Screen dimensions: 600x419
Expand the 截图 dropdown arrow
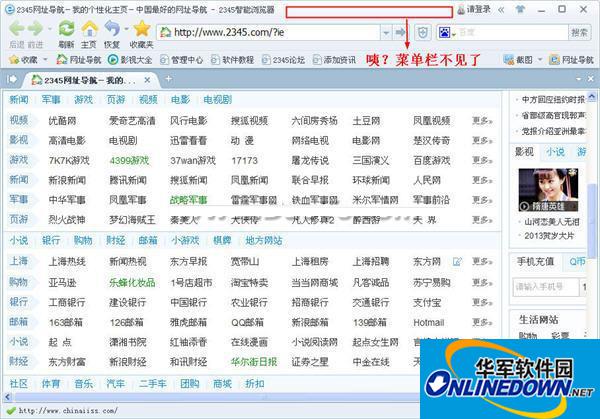click(540, 60)
